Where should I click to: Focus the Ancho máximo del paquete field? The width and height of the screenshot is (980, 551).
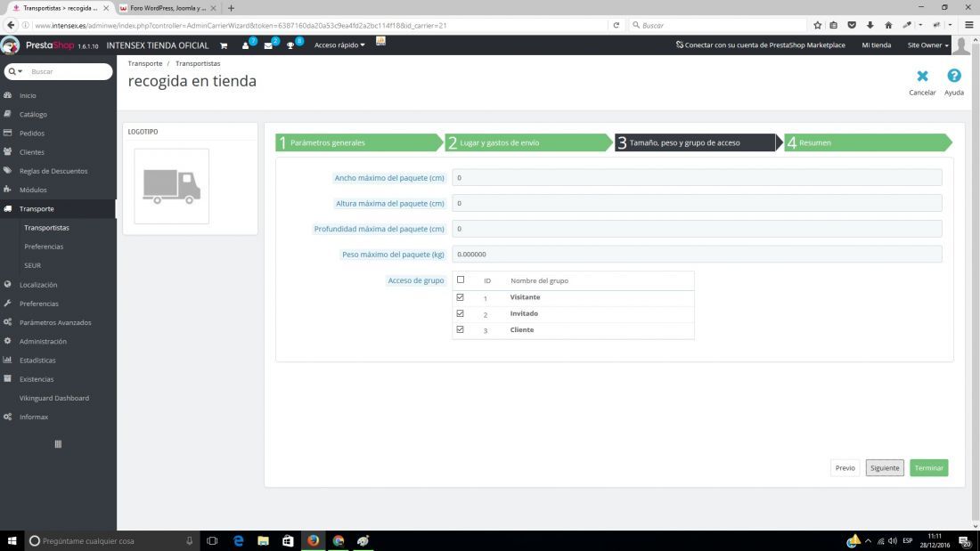(x=697, y=178)
